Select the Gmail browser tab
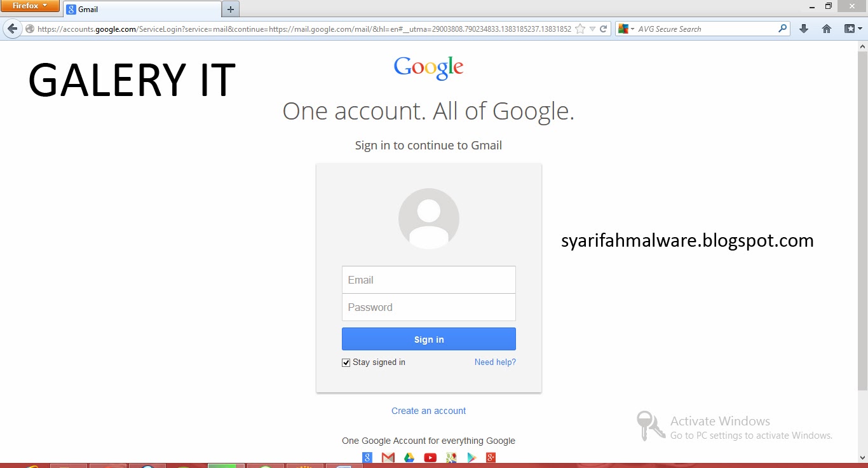The image size is (868, 468). [x=142, y=10]
